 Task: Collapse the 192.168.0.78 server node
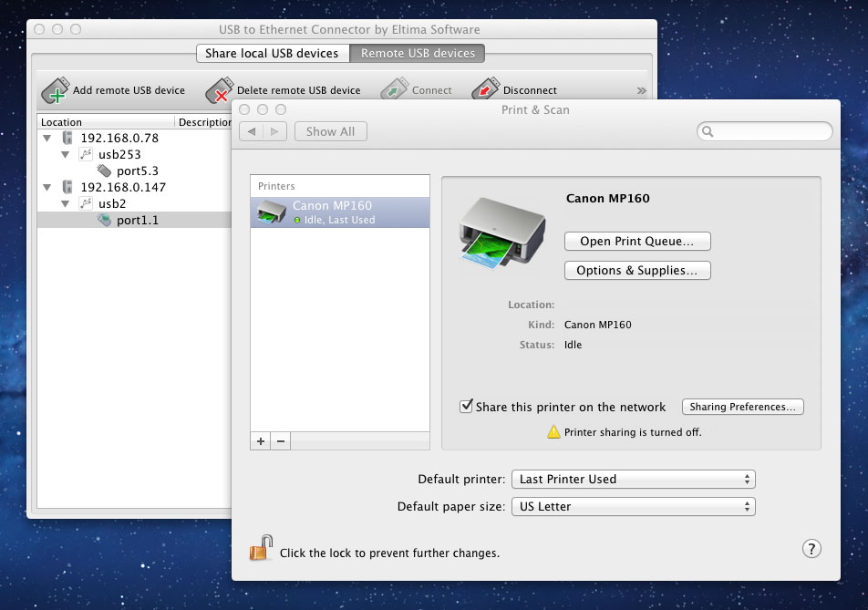pos(47,138)
